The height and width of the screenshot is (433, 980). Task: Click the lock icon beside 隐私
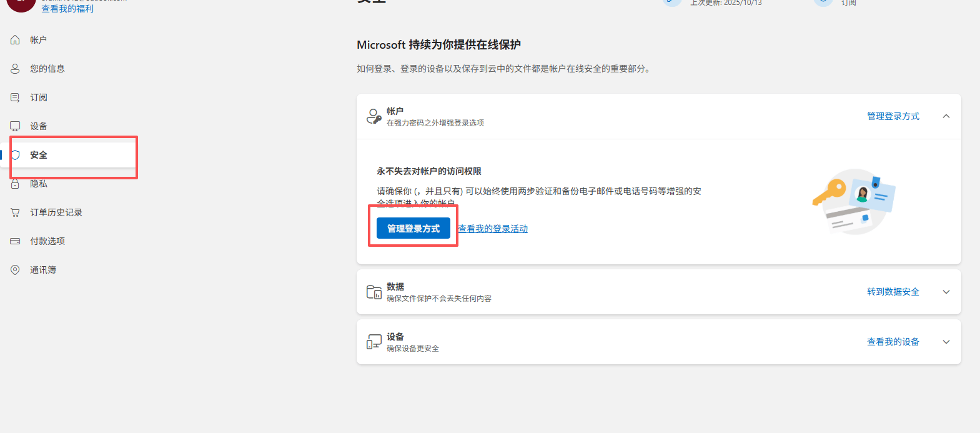pos(15,184)
